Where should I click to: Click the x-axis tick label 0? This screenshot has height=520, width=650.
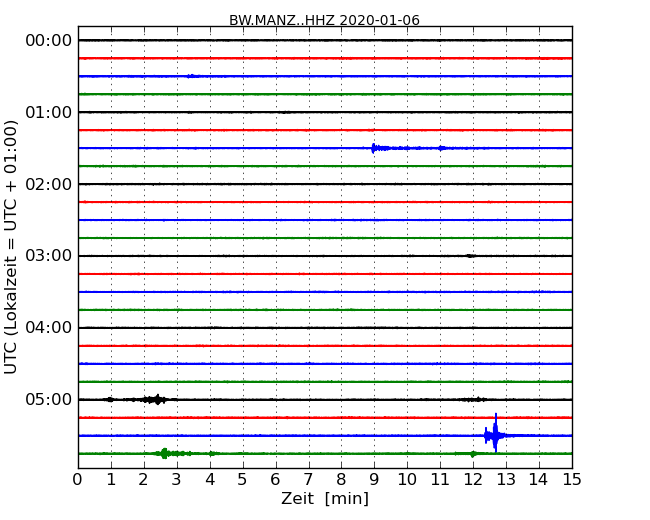click(x=78, y=480)
